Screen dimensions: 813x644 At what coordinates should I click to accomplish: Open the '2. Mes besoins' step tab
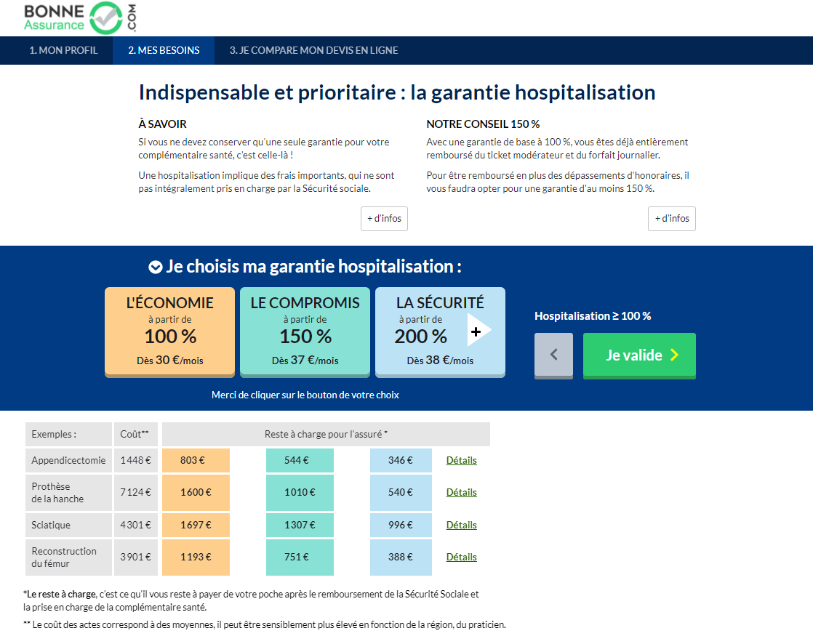pos(164,50)
